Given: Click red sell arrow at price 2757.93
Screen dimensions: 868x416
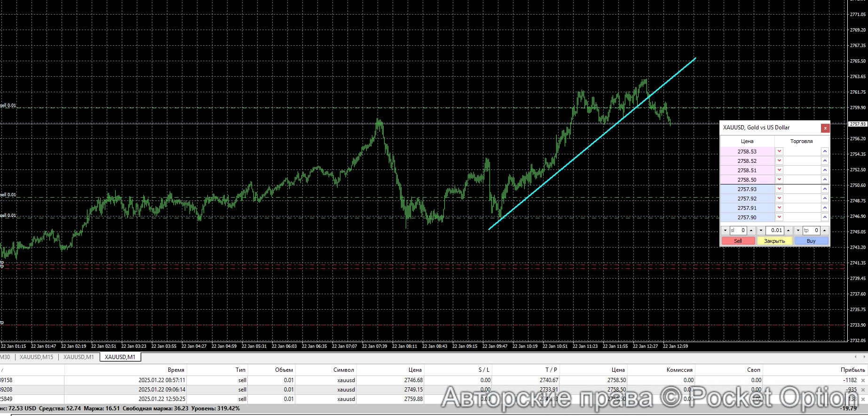Looking at the screenshot, I should point(779,189).
